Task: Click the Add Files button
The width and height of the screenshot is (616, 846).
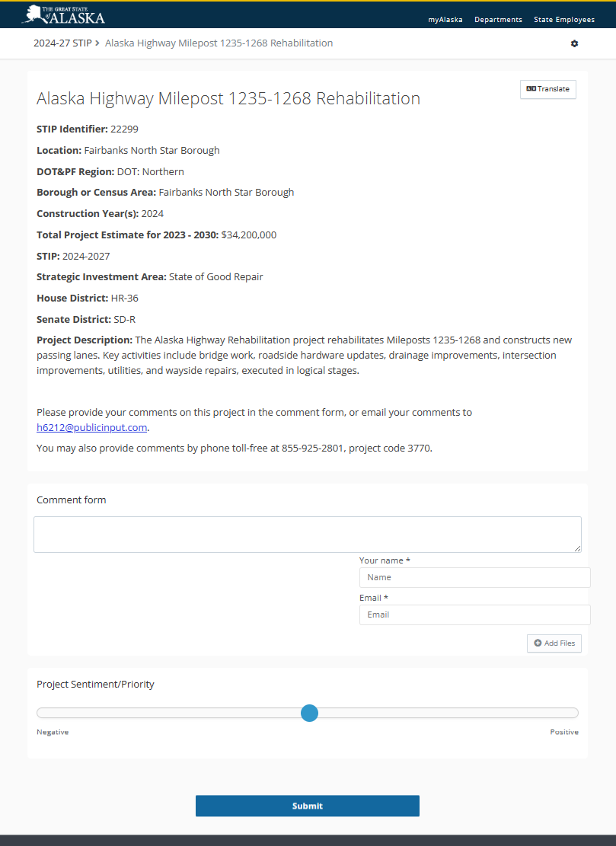Action: pyautogui.click(x=554, y=643)
